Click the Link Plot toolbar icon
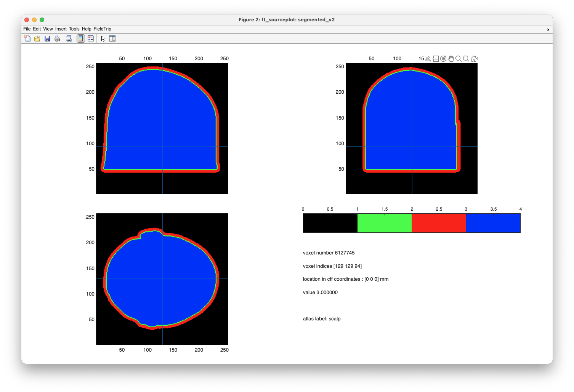Screen dimensions: 574x392 (69, 38)
